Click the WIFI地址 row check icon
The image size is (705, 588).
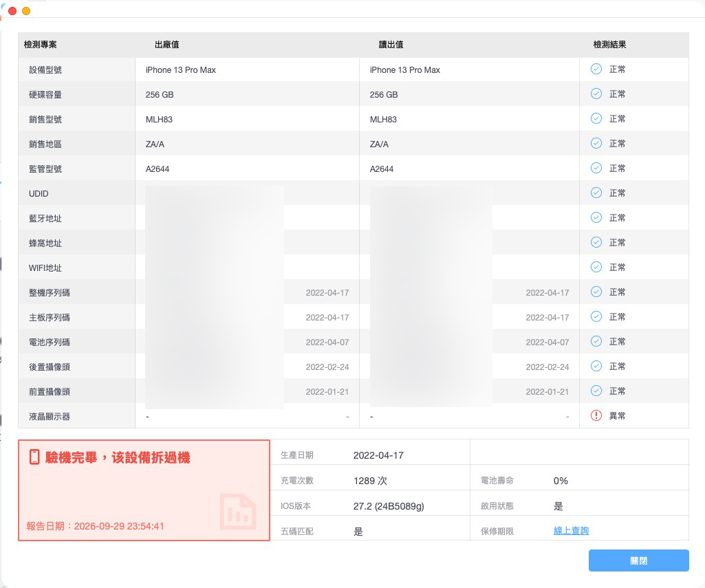[x=596, y=267]
